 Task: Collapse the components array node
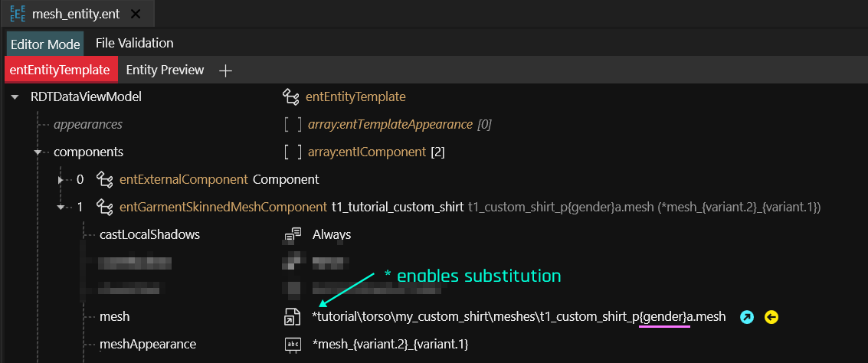coord(38,152)
